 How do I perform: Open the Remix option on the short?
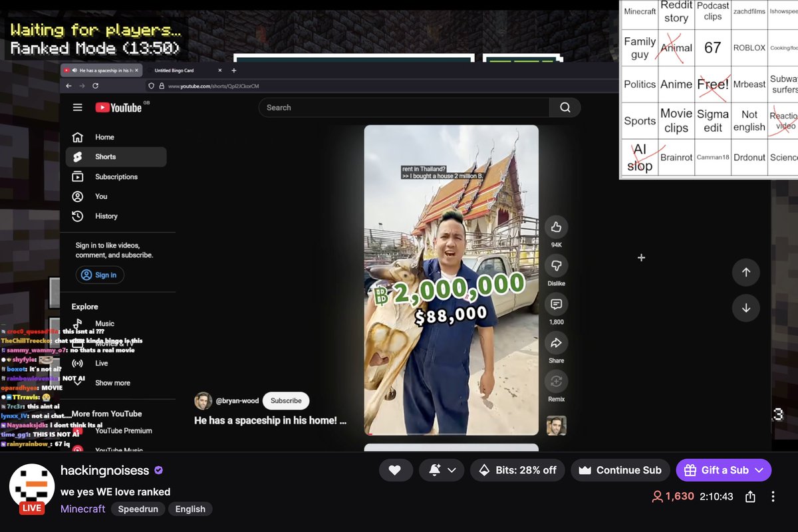pyautogui.click(x=556, y=382)
